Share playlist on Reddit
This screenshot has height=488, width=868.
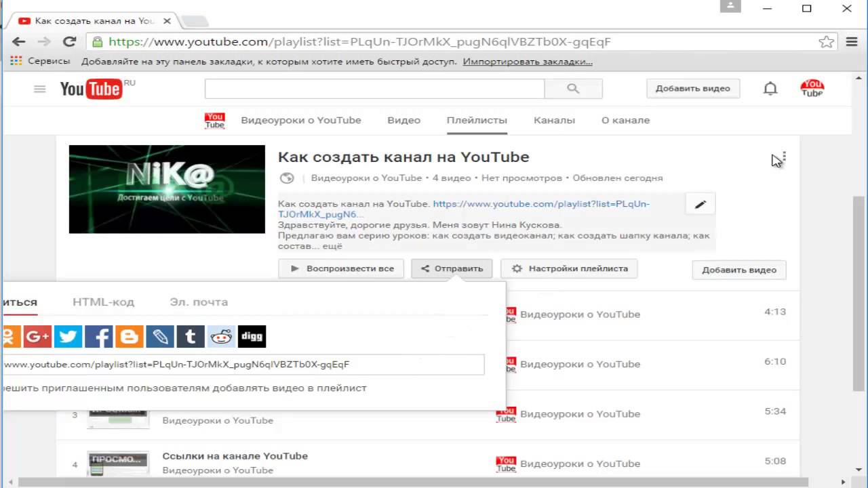tap(221, 337)
